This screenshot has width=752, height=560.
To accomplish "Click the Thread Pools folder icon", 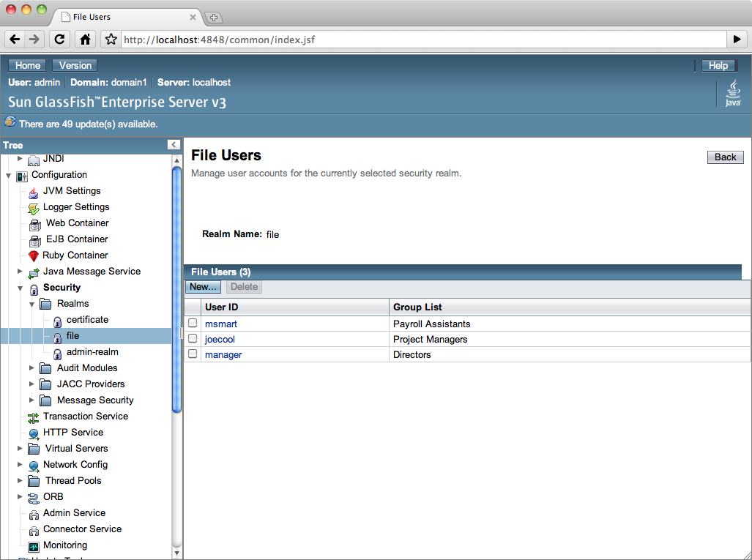I will (x=34, y=481).
